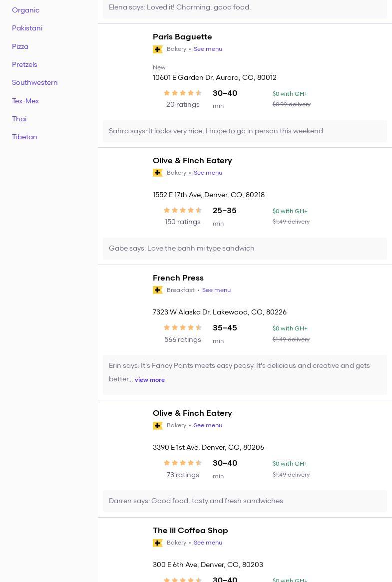Open See menu for Paris Baguette
Image resolution: width=392 pixels, height=582 pixels.
point(208,49)
